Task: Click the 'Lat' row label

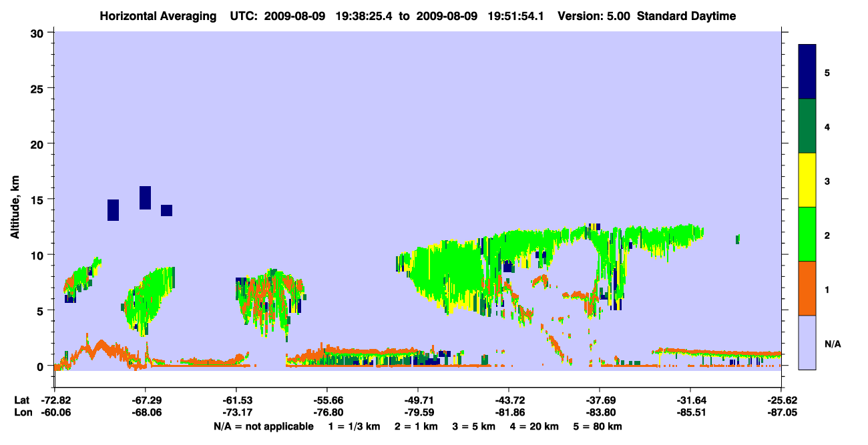Action: pyautogui.click(x=21, y=400)
